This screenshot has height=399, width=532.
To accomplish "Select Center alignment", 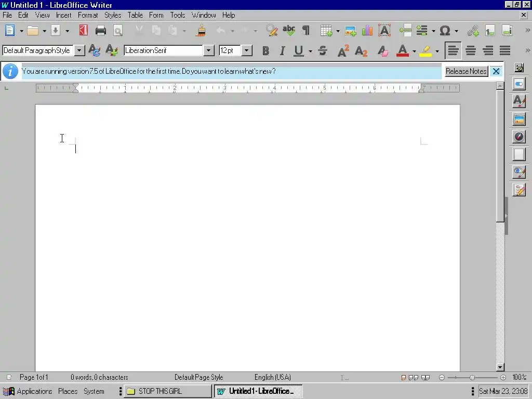I will coord(471,50).
